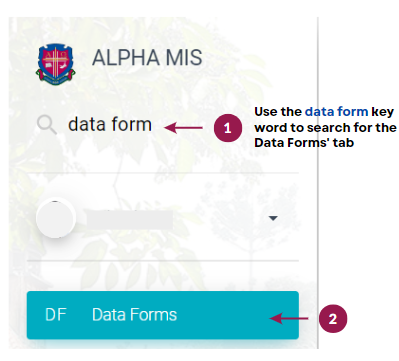Click the ALPHA MIS title text
Viewport: 399px width, 361px height.
click(x=147, y=57)
